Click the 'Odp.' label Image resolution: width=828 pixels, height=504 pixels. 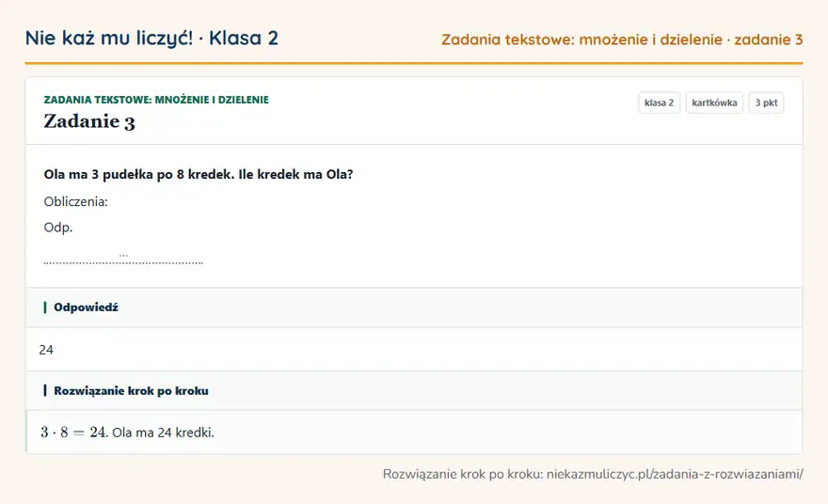(58, 228)
